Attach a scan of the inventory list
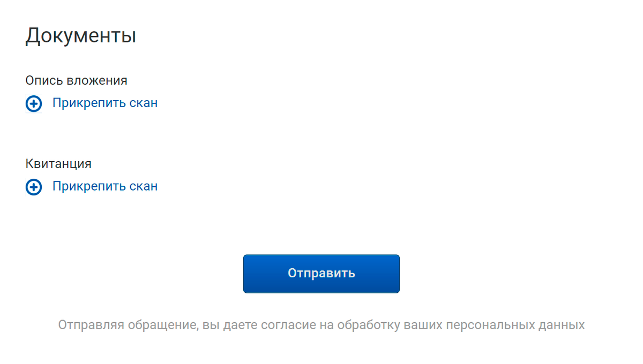Screen dimensions: 643x364 (x=105, y=103)
